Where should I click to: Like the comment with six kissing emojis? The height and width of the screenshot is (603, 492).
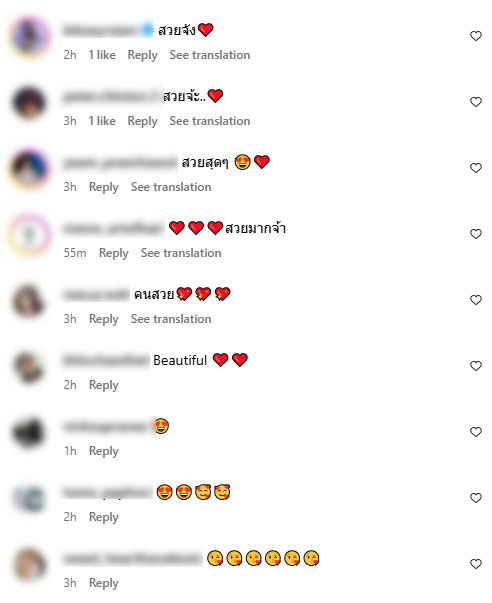(476, 564)
